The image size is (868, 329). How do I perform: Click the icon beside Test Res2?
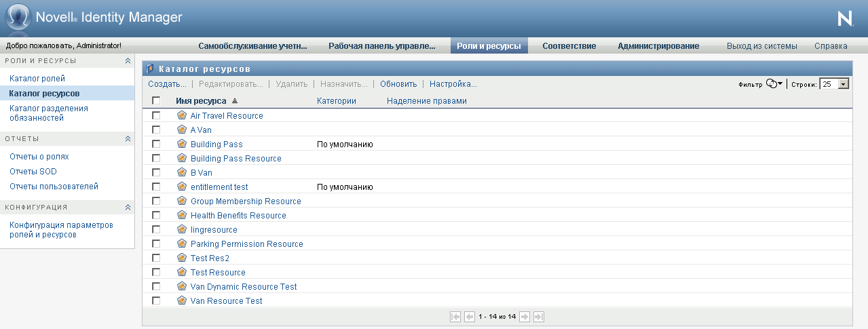(181, 258)
